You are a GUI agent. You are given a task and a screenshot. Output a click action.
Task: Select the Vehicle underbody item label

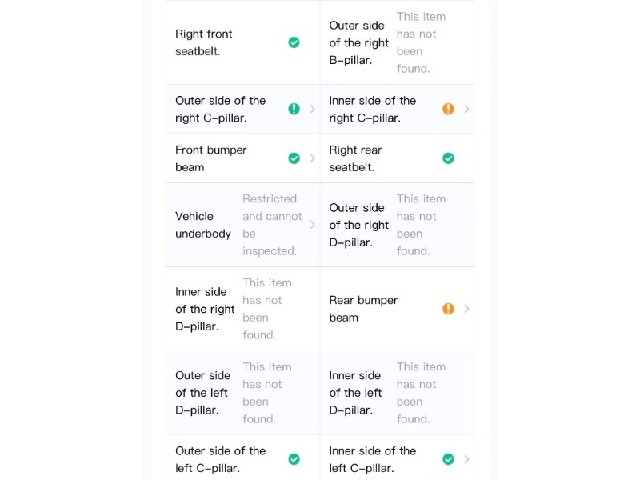(203, 225)
